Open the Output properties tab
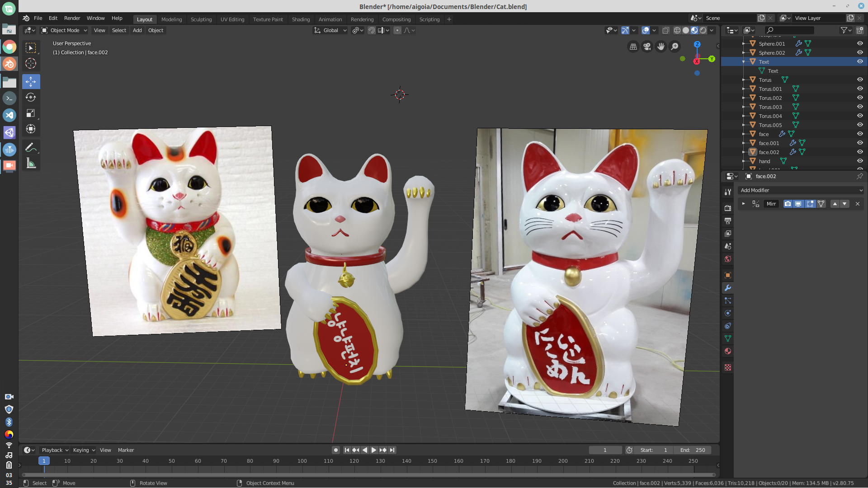 tap(728, 221)
